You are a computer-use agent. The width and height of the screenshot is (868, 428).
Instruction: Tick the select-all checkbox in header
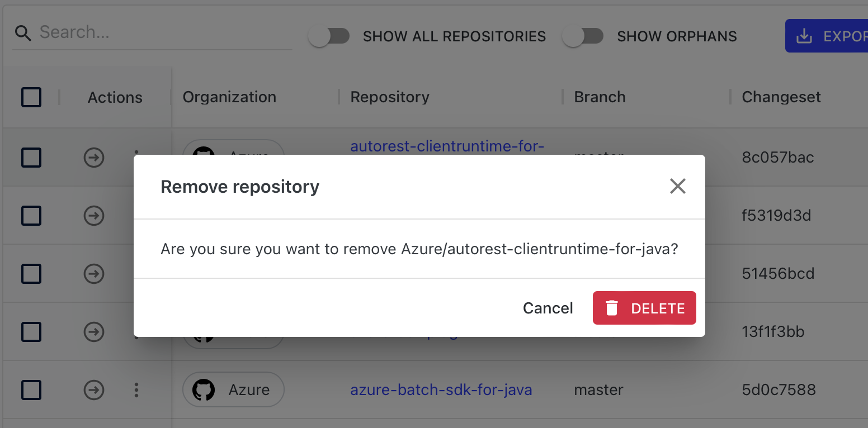coord(31,97)
